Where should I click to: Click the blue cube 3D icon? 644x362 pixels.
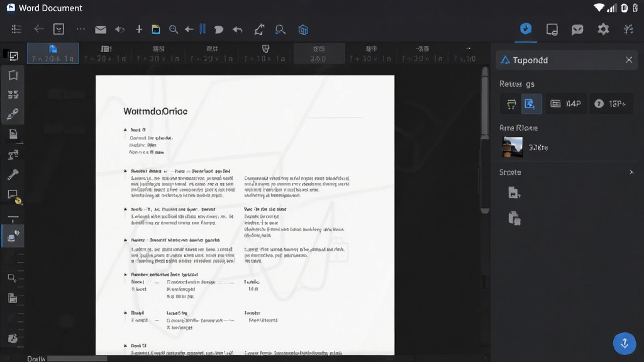(x=303, y=30)
